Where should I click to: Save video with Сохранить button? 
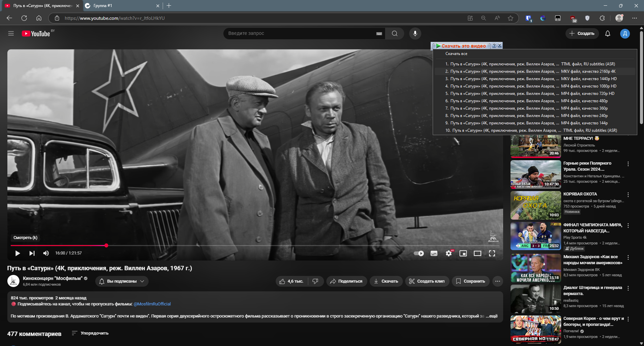471,281
